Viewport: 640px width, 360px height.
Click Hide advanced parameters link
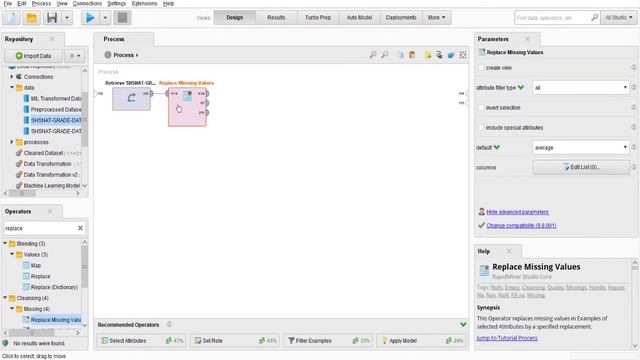click(517, 212)
